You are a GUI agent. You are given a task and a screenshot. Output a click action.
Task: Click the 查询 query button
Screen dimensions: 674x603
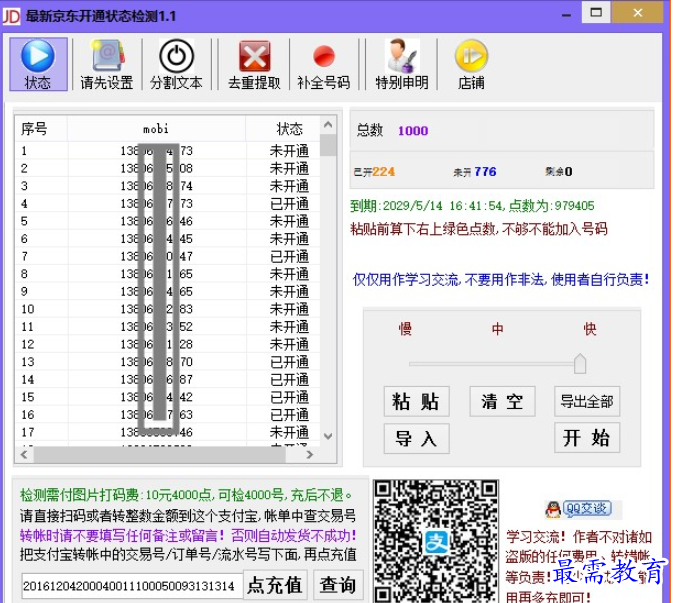point(338,585)
